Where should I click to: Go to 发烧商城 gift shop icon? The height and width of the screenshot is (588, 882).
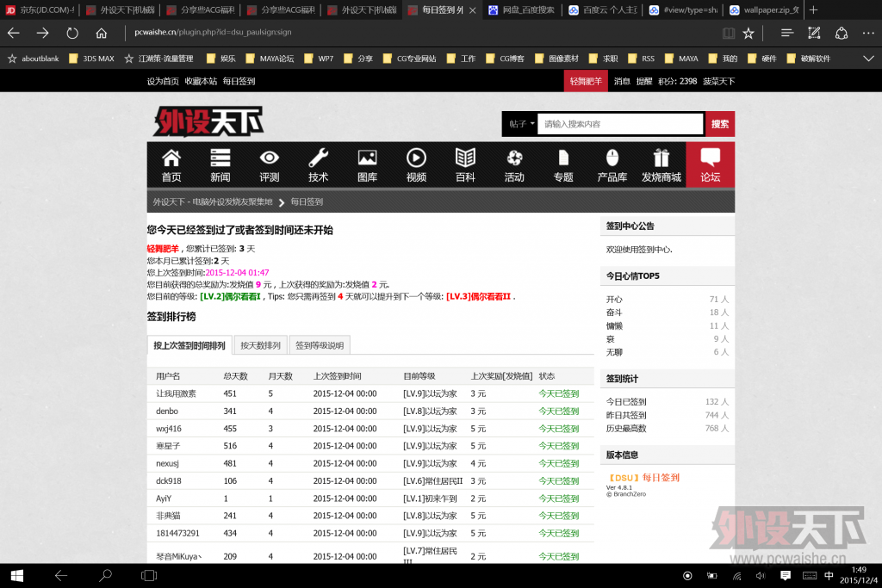[x=661, y=158]
